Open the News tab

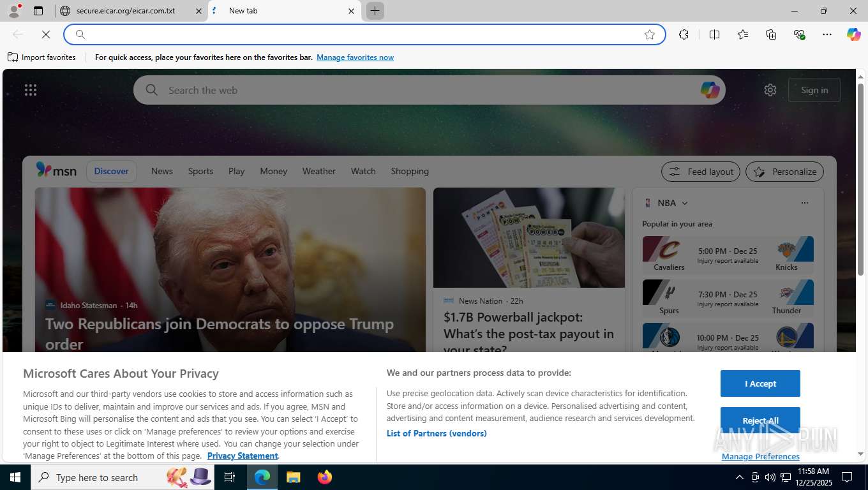161,171
